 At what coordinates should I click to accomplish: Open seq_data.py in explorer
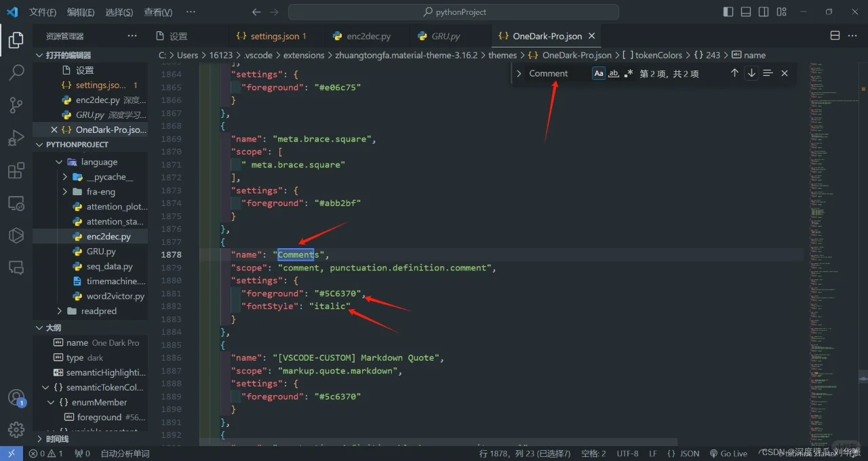pos(110,266)
